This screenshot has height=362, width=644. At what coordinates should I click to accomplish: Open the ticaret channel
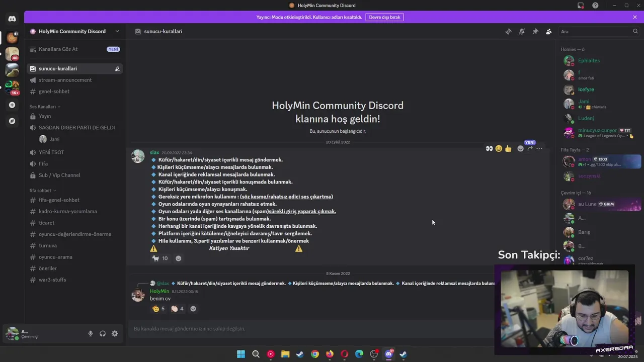74,223
